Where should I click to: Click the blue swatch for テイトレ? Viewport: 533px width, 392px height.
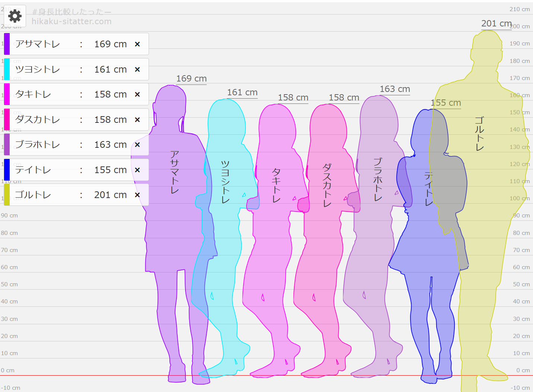tap(7, 170)
